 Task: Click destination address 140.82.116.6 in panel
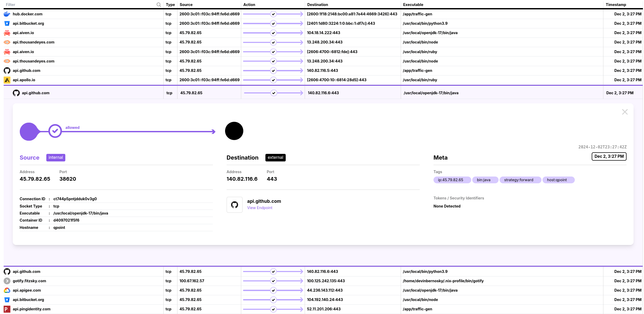pos(242,179)
